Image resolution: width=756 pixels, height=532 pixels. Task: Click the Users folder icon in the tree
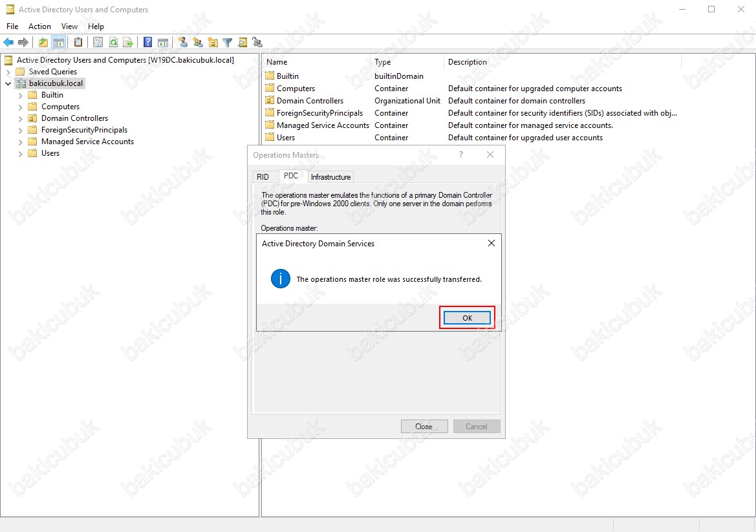(32, 153)
